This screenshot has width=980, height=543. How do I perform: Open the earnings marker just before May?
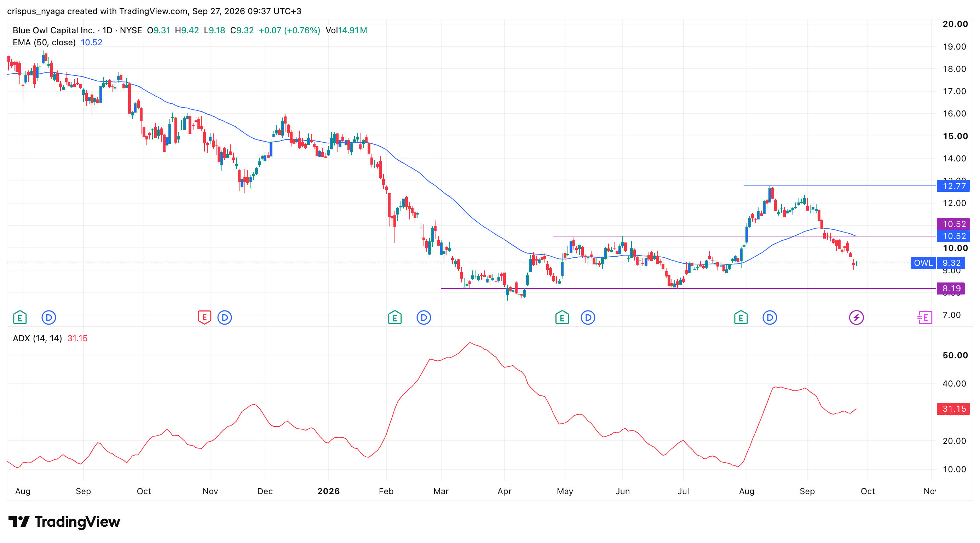[x=562, y=318]
